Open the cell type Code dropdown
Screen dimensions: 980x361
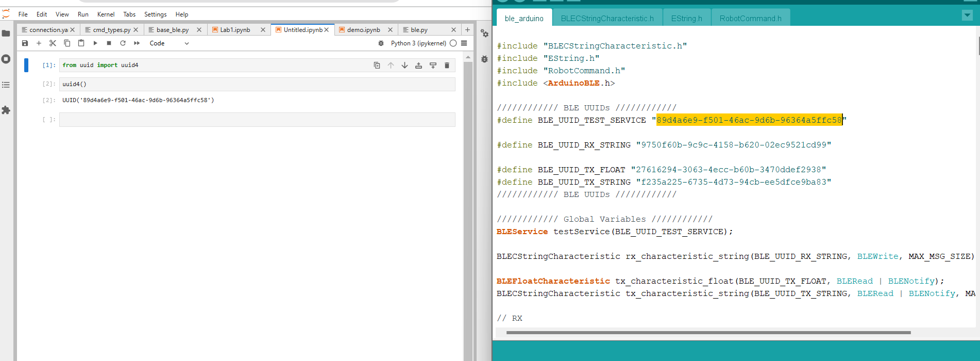tap(169, 43)
